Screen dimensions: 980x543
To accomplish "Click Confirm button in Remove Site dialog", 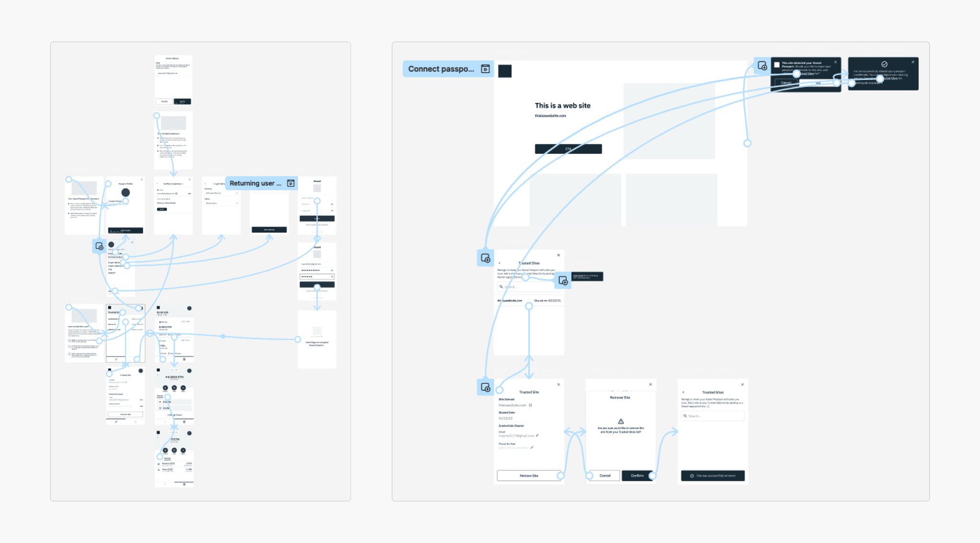I will pos(635,476).
